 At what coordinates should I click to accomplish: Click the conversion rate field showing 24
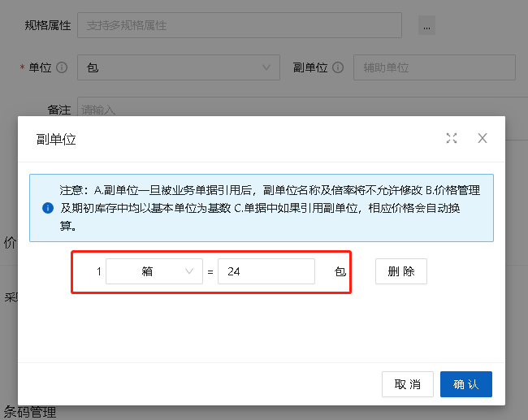point(266,271)
